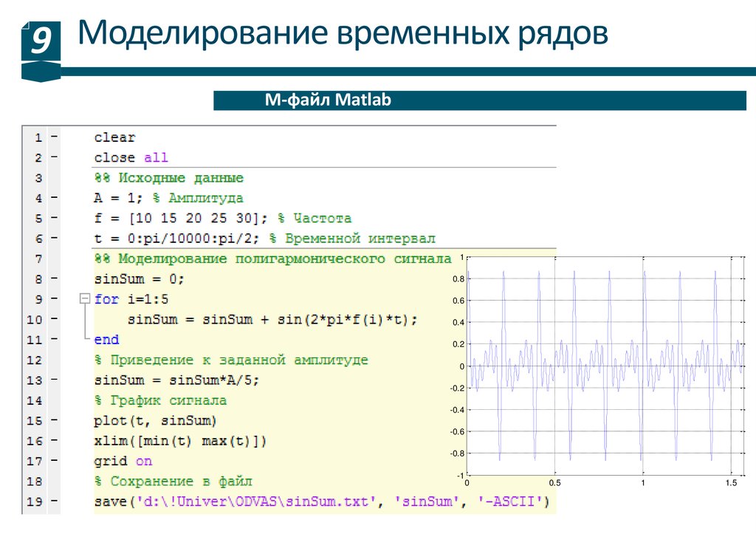Click the y-axis label 0.8 on plot
The width and height of the screenshot is (756, 534).
[x=458, y=280]
